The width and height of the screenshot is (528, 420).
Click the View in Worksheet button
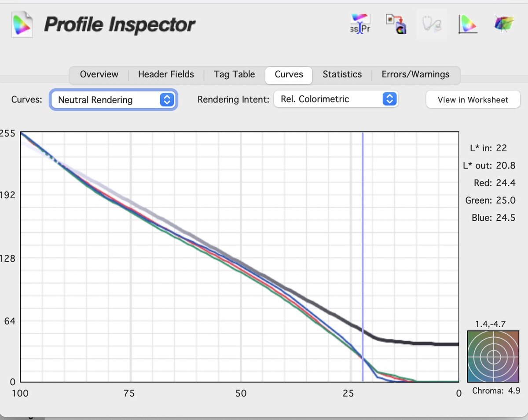tap(473, 100)
